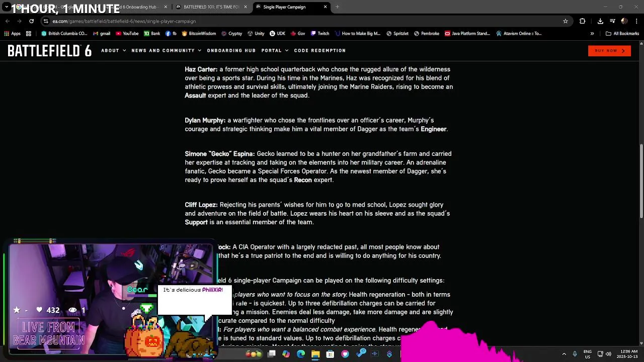Click the page vertical scrollbar thumb
This screenshot has width=644, height=362.
click(x=641, y=181)
